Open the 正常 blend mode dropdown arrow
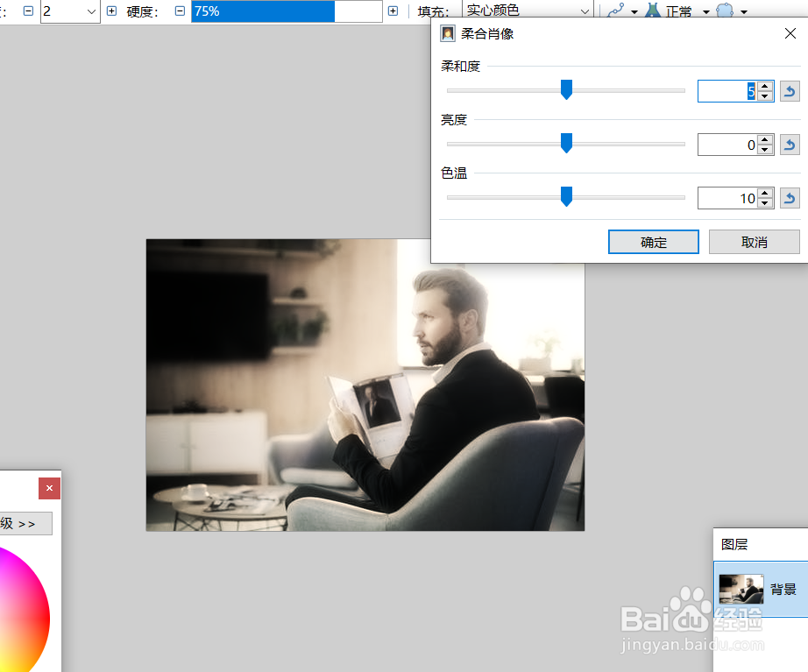The image size is (808, 672). [x=706, y=12]
